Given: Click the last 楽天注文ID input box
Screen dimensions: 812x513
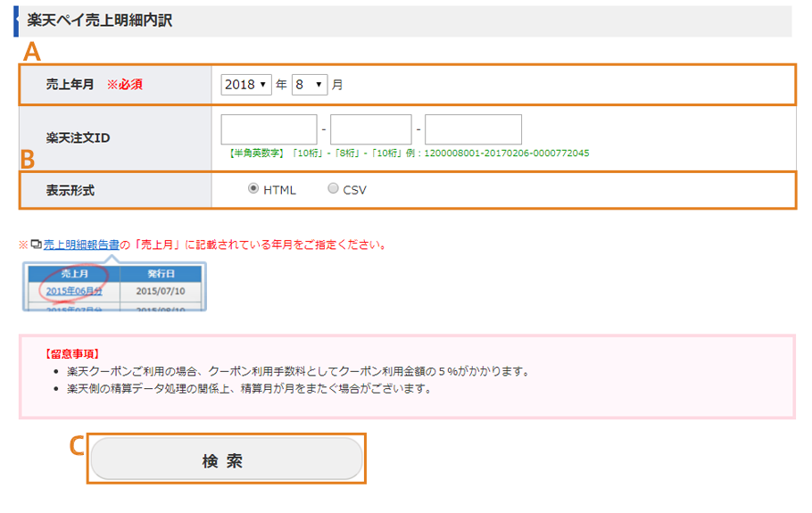Looking at the screenshot, I should (473, 129).
